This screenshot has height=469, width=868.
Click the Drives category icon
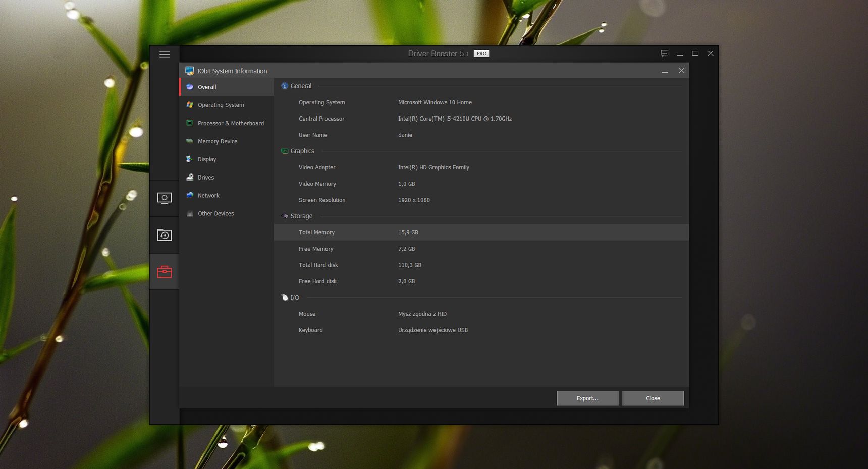click(190, 178)
